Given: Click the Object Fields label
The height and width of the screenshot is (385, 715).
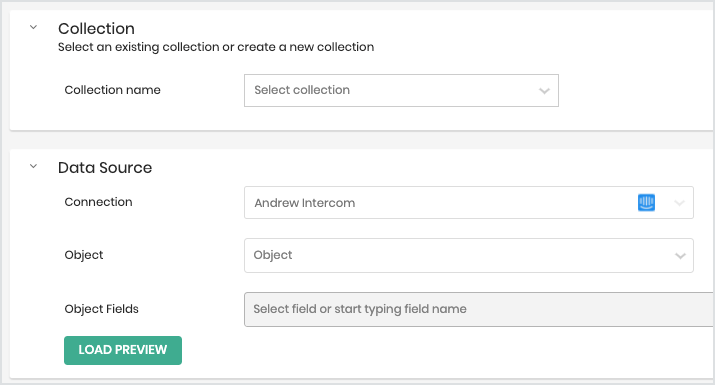Looking at the screenshot, I should (x=102, y=309).
